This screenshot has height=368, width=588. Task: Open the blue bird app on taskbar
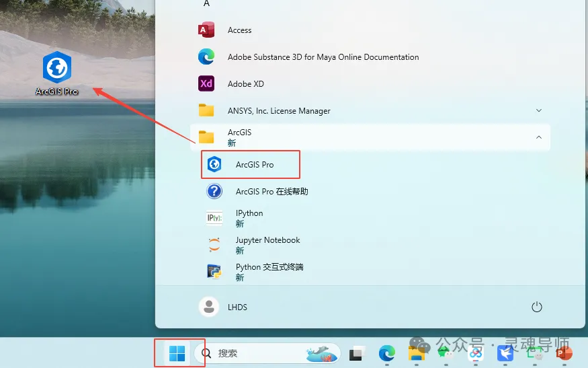[505, 353]
